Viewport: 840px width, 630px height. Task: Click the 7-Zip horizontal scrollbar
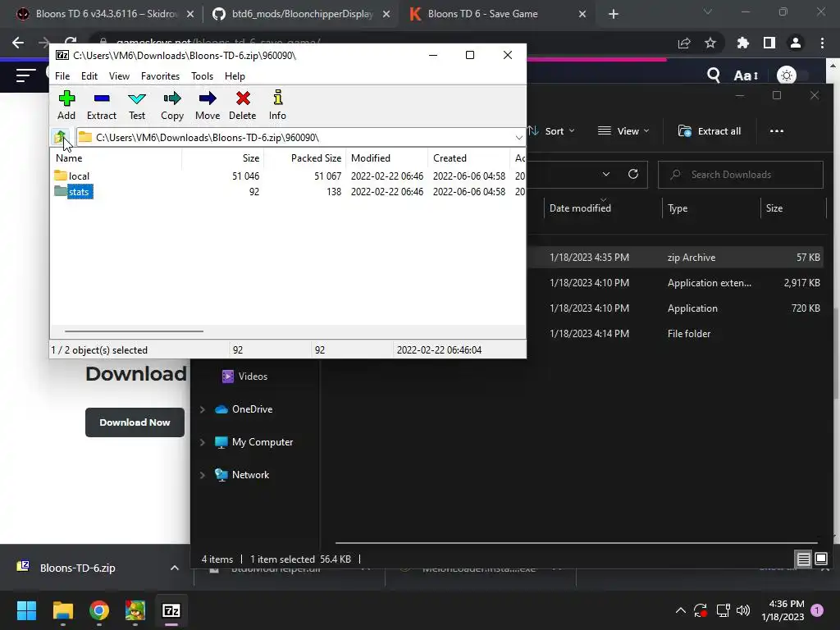pyautogui.click(x=134, y=331)
